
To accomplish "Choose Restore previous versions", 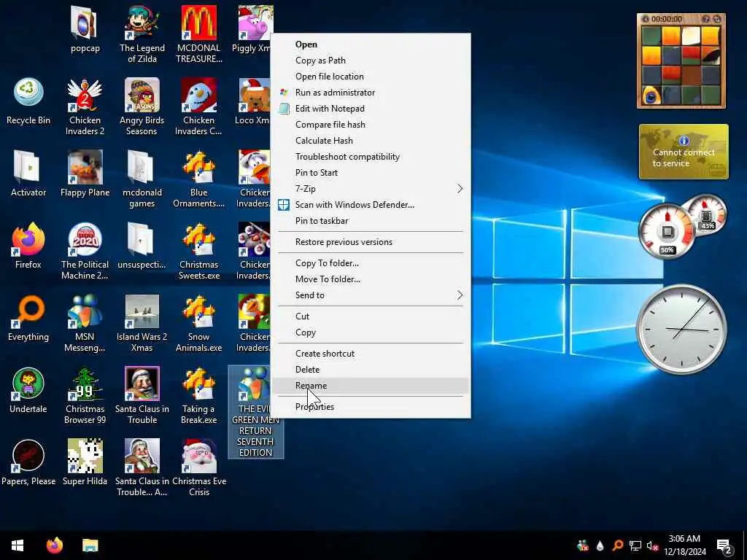I will coord(371,242).
